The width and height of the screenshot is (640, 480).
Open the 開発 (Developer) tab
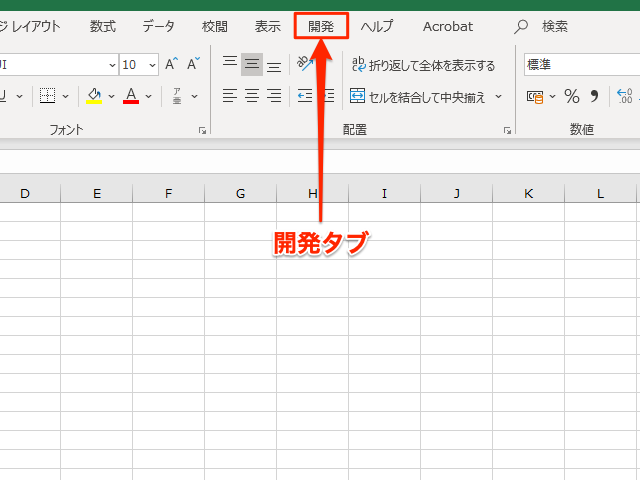321,26
